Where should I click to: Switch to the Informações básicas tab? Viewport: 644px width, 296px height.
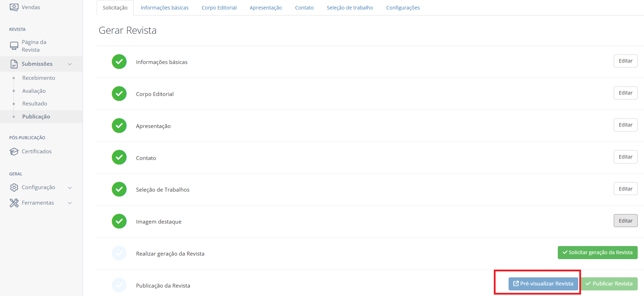point(165,8)
